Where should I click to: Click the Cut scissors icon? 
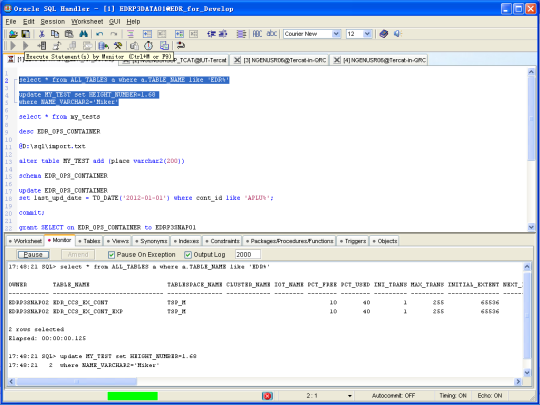point(42,34)
